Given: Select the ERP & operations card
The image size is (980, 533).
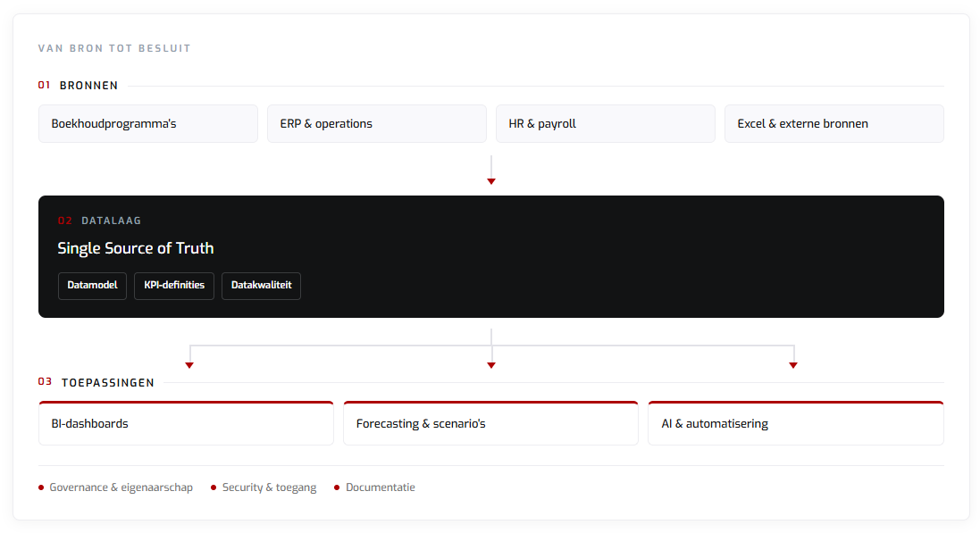Looking at the screenshot, I should click(x=377, y=124).
